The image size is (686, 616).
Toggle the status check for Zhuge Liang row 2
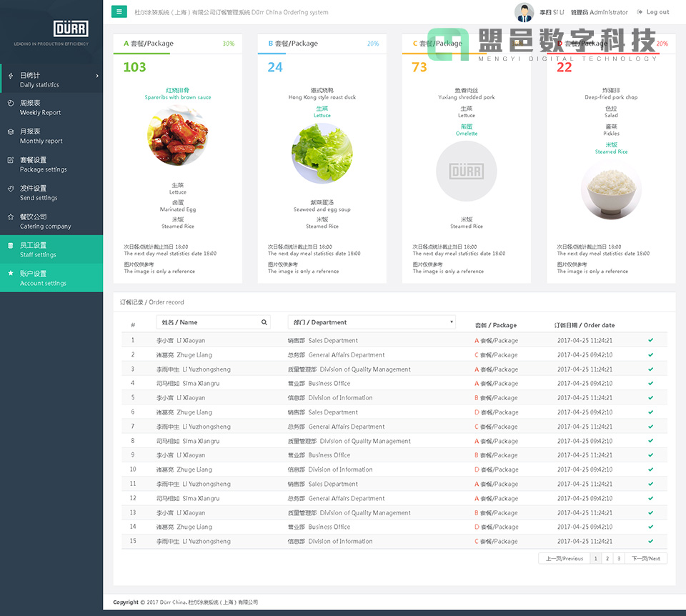[x=649, y=354]
